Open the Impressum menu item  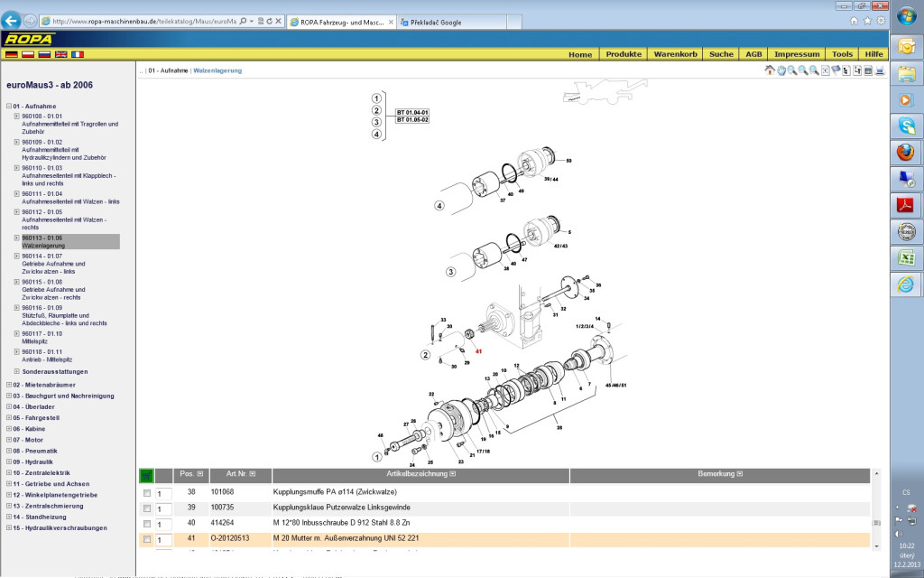[797, 54]
